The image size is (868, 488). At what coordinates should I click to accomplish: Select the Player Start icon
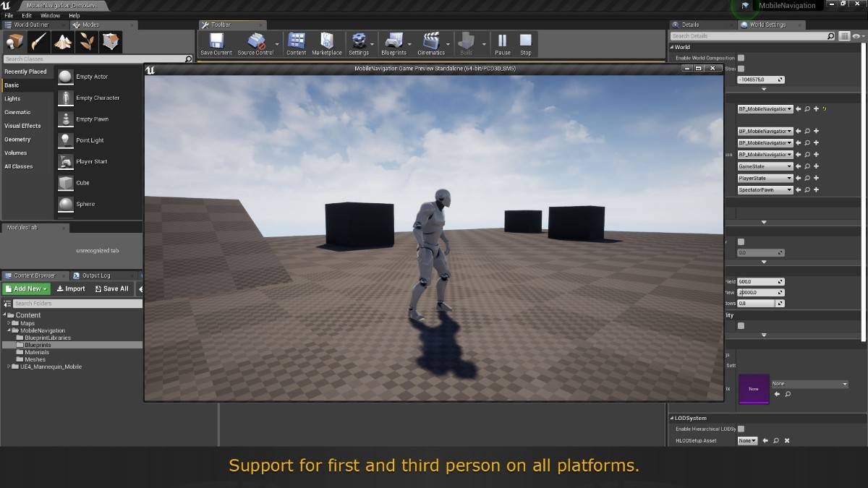pos(66,161)
